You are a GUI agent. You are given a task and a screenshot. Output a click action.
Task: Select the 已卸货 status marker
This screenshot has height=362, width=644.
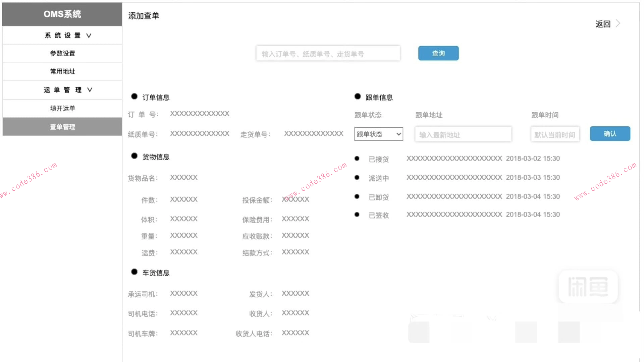[357, 196]
